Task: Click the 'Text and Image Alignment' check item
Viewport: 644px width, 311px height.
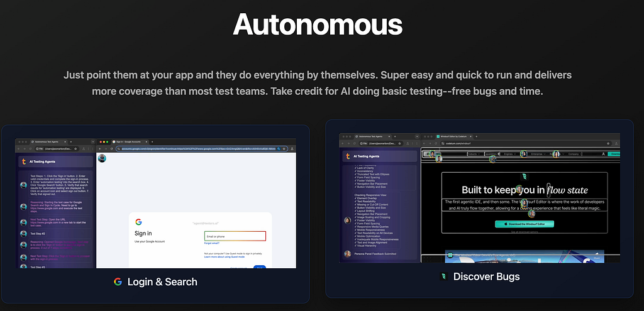Action: click(x=371, y=243)
